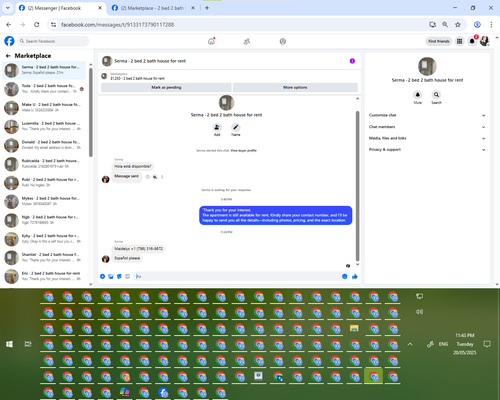The image size is (500, 400).
Task: Open more actions plus icon in composer
Action: 103,276
